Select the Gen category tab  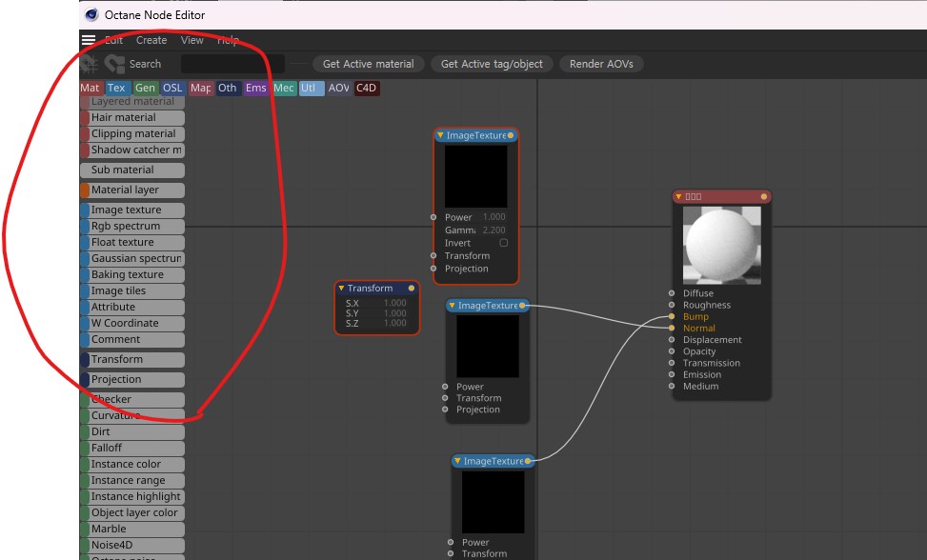click(x=145, y=88)
